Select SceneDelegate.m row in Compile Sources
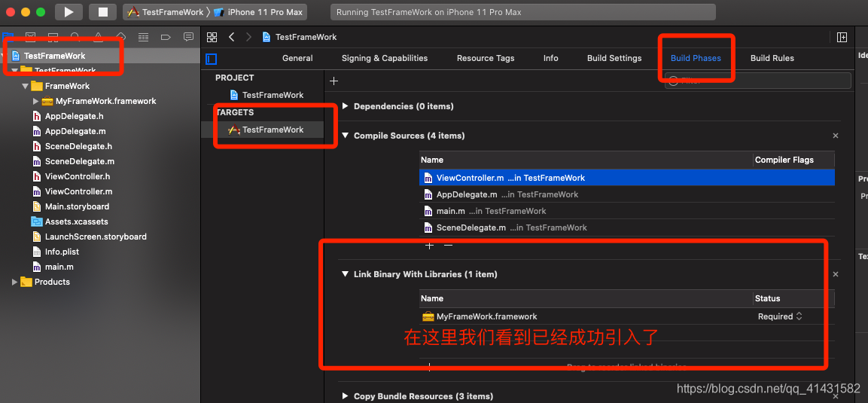 tap(626, 227)
